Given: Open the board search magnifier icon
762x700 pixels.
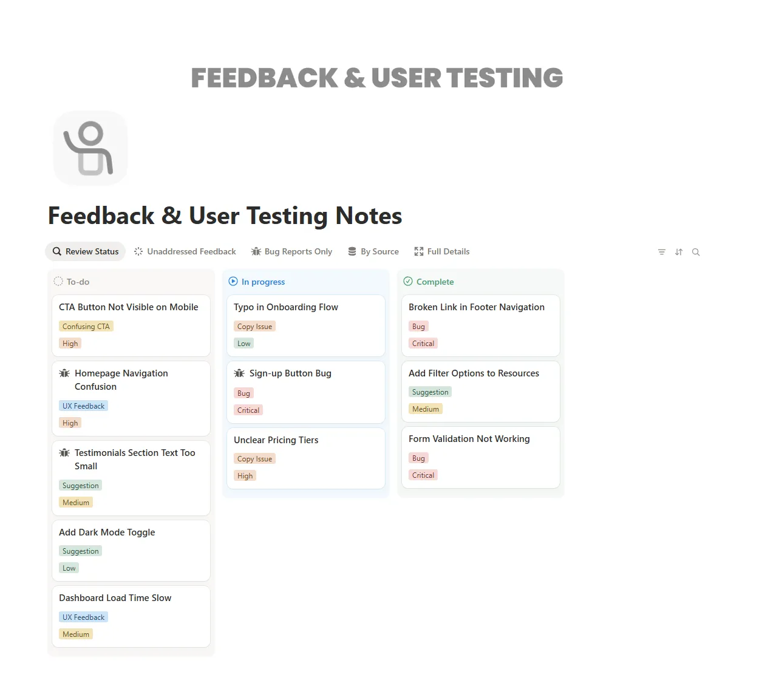Looking at the screenshot, I should (696, 251).
